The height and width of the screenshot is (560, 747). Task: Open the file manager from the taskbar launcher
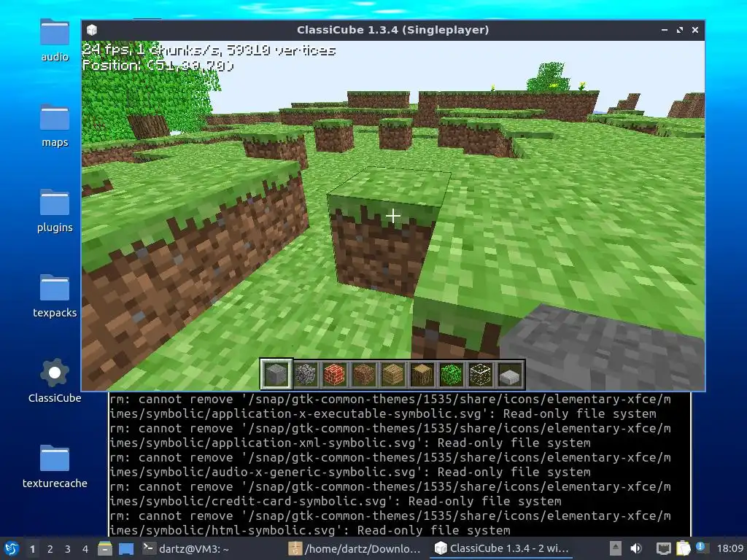(x=105, y=549)
